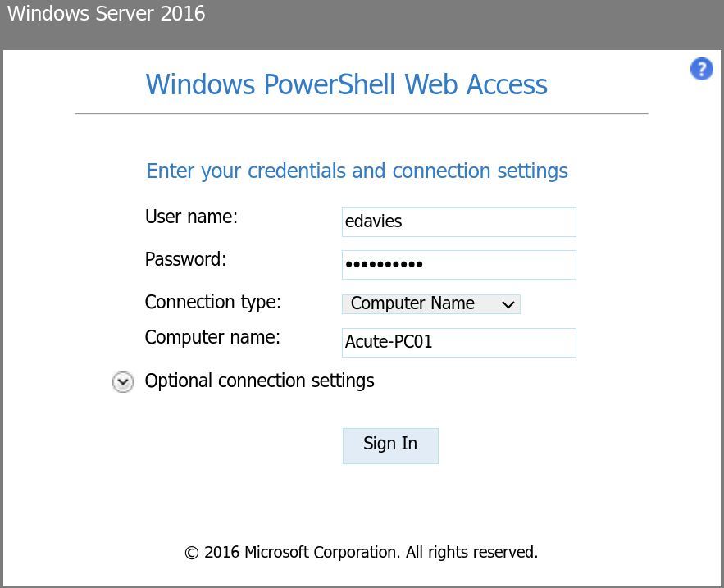Place cursor on the masked password dots
This screenshot has width=724, height=588.
[x=384, y=264]
